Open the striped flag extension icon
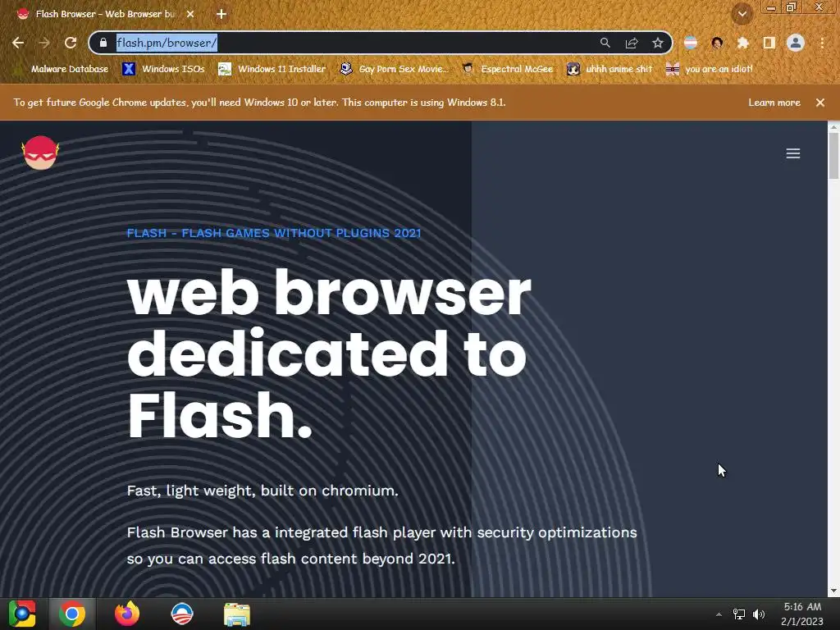The height and width of the screenshot is (630, 840). 691,43
